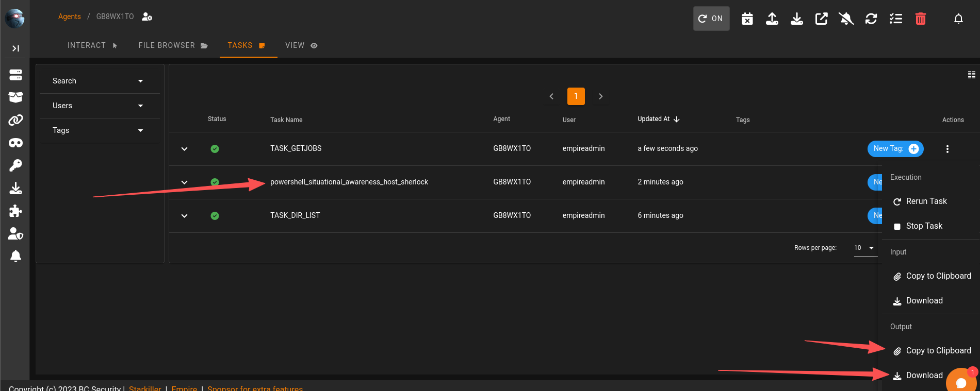Click New Tag button for TASK_GETJOBS
The height and width of the screenshot is (391, 980).
pos(895,149)
